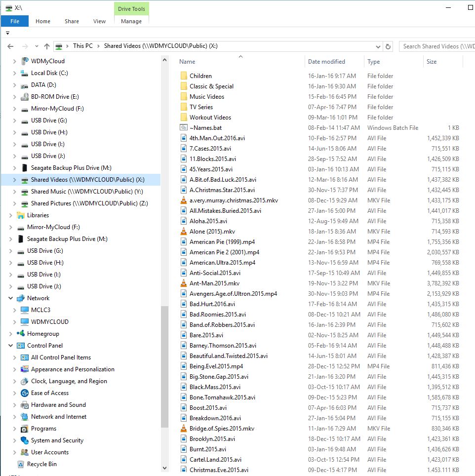Expand the Libraries tree node
The height and width of the screenshot is (476, 475).
(11, 215)
